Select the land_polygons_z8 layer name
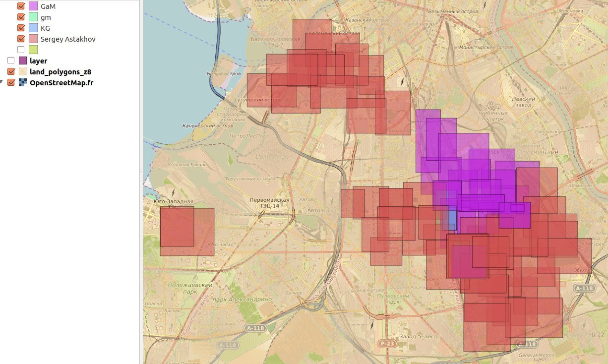The width and height of the screenshot is (608, 364). pos(61,71)
